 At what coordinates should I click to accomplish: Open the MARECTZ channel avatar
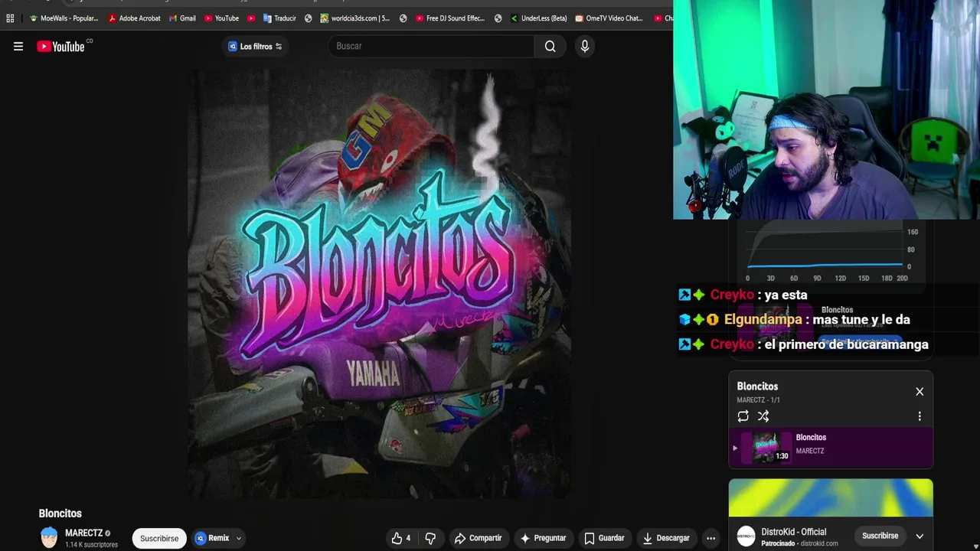pos(49,538)
